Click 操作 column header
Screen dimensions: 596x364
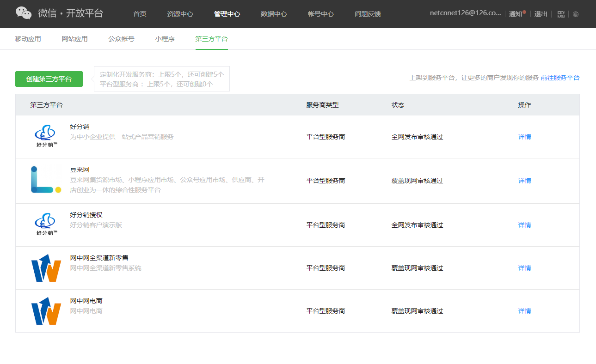[x=524, y=105]
